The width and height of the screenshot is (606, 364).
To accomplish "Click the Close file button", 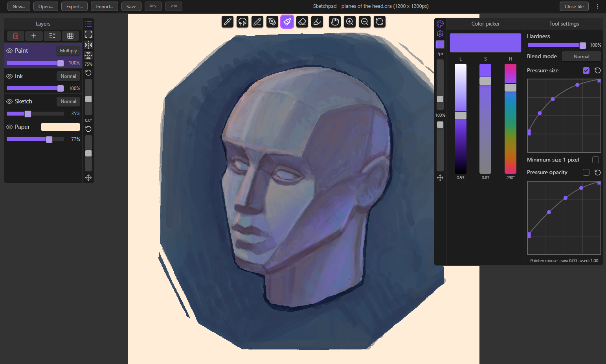I will [x=574, y=6].
